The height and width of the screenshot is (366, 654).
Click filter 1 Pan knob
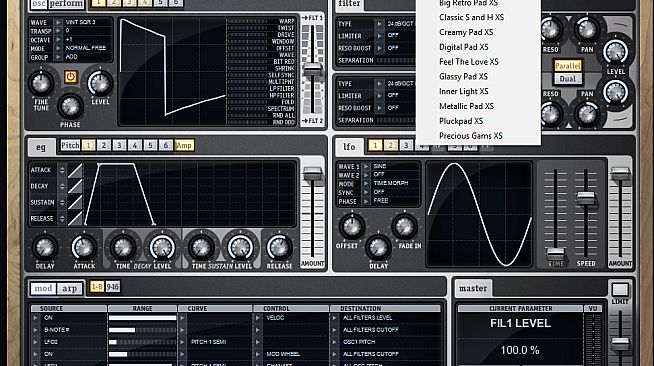[587, 29]
